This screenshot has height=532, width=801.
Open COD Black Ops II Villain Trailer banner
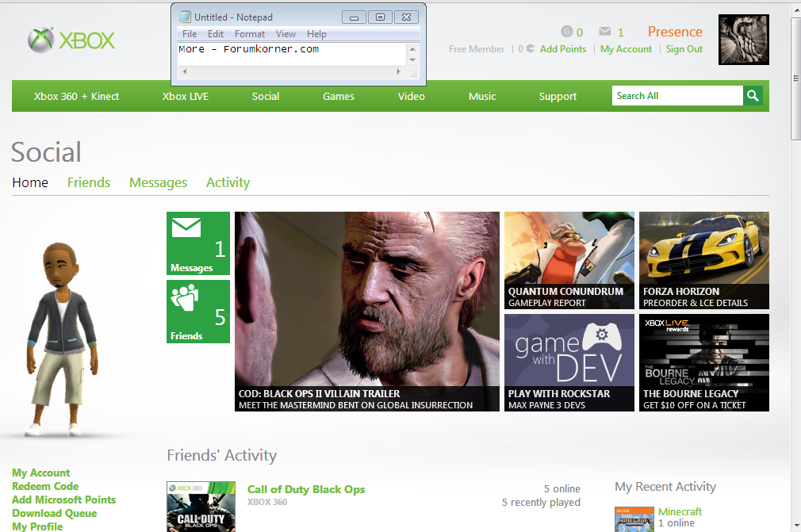tap(366, 312)
